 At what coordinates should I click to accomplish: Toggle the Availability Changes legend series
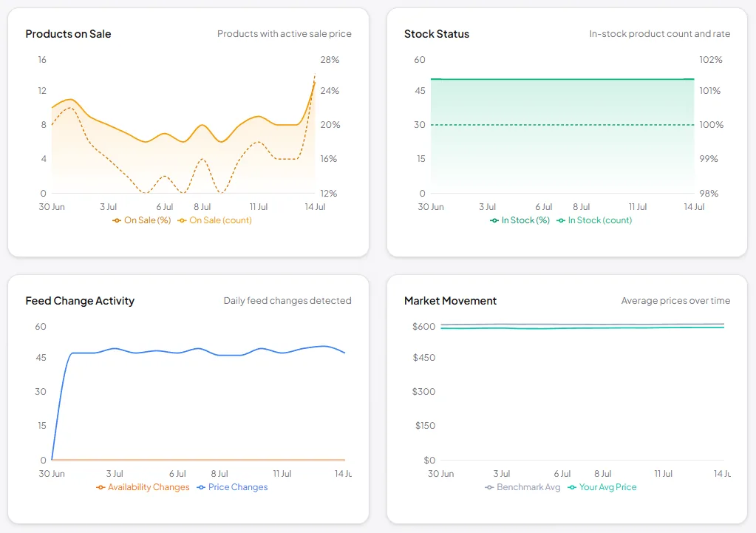point(143,487)
